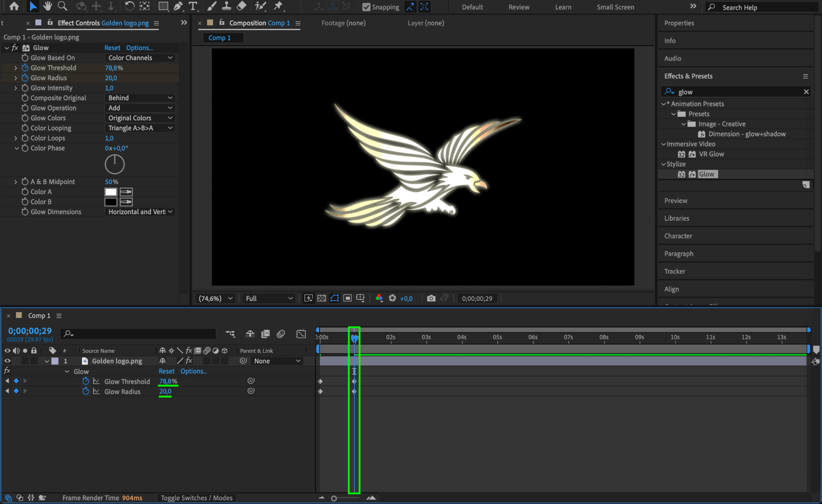This screenshot has width=822, height=504.
Task: Toggle the Glow Threshold stopwatch in Effect Controls
Action: 25,68
